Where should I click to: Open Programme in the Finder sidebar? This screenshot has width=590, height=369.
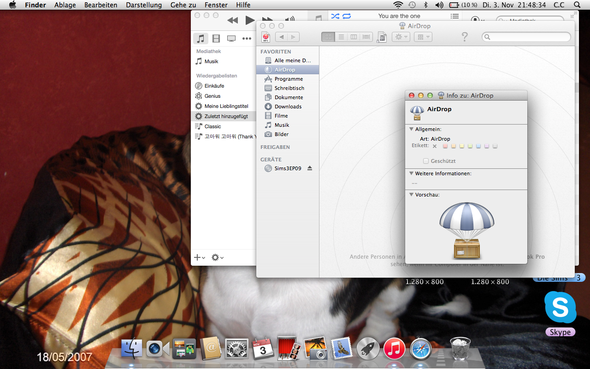288,79
